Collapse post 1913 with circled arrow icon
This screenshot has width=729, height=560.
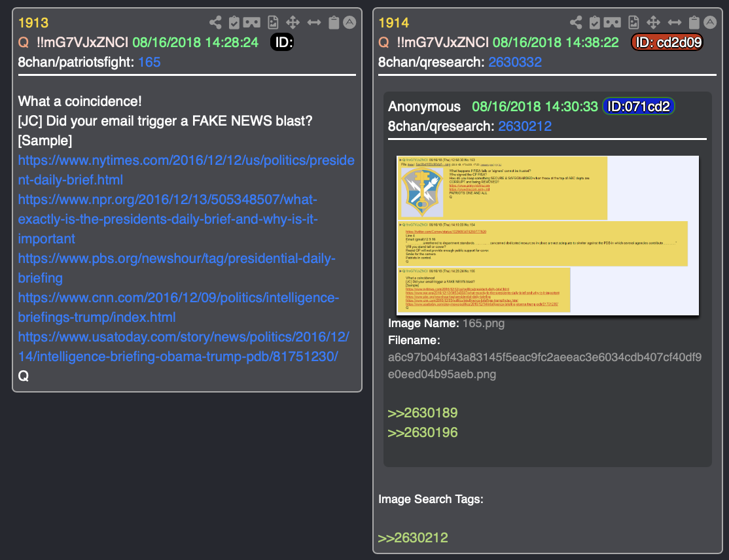(349, 22)
